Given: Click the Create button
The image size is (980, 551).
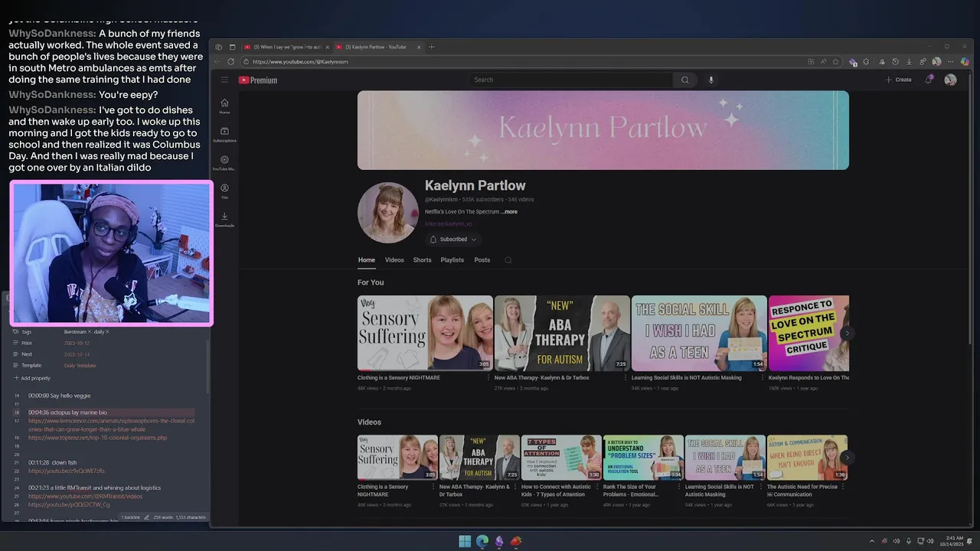Looking at the screenshot, I should (899, 80).
